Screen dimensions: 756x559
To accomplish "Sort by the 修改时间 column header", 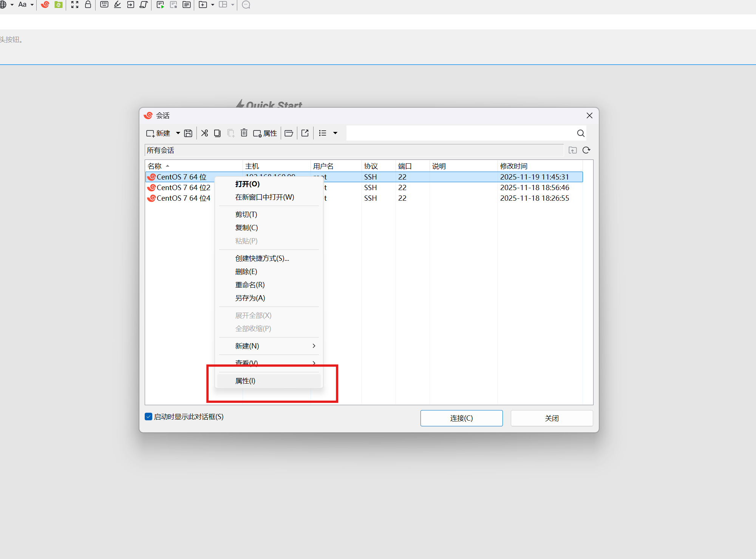I will click(514, 166).
